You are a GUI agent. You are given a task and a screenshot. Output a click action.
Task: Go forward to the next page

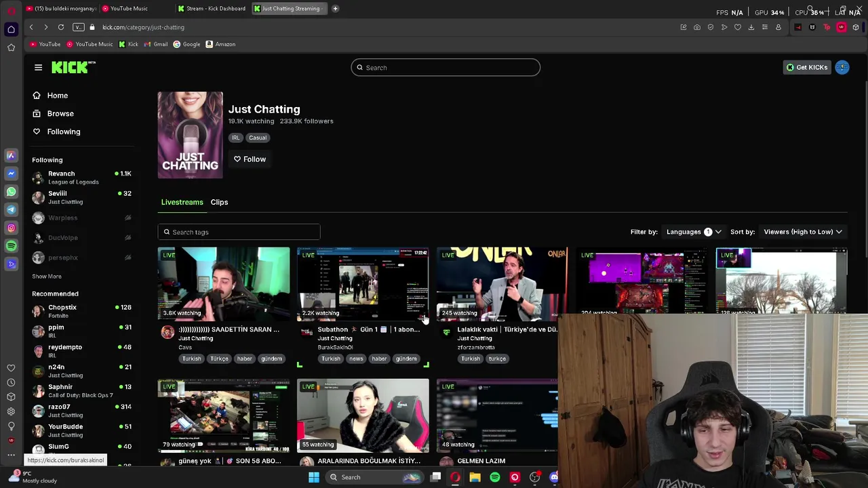click(x=45, y=27)
